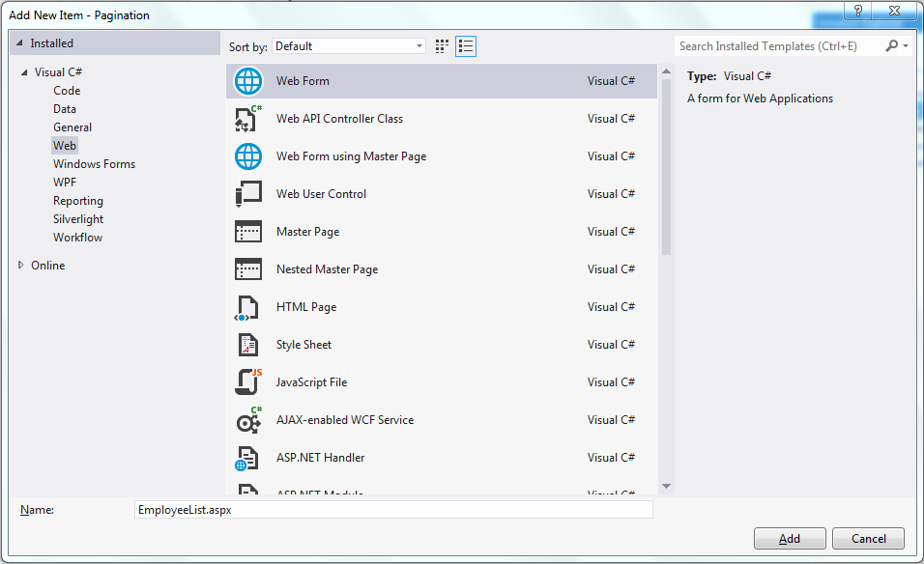Select Nested Master Page text
Screen dimensions: 924x564
click(327, 269)
